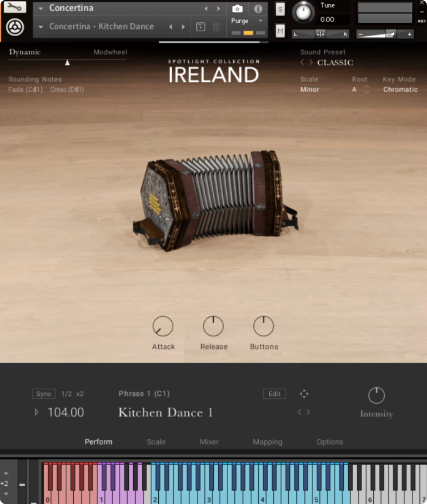Increase volume with plus icon
Screen dimensions: 427x504
[409, 34]
